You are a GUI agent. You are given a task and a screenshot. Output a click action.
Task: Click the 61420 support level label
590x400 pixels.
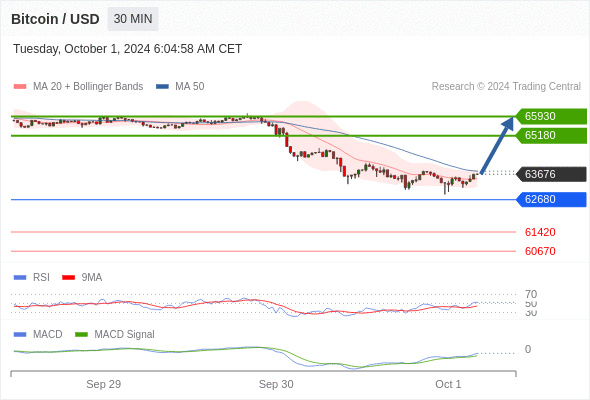[x=540, y=232]
